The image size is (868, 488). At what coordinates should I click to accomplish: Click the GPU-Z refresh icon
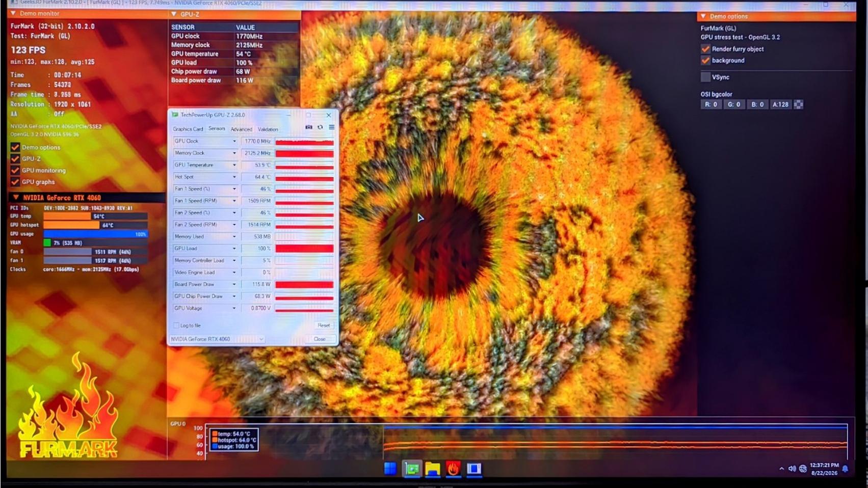pyautogui.click(x=320, y=127)
